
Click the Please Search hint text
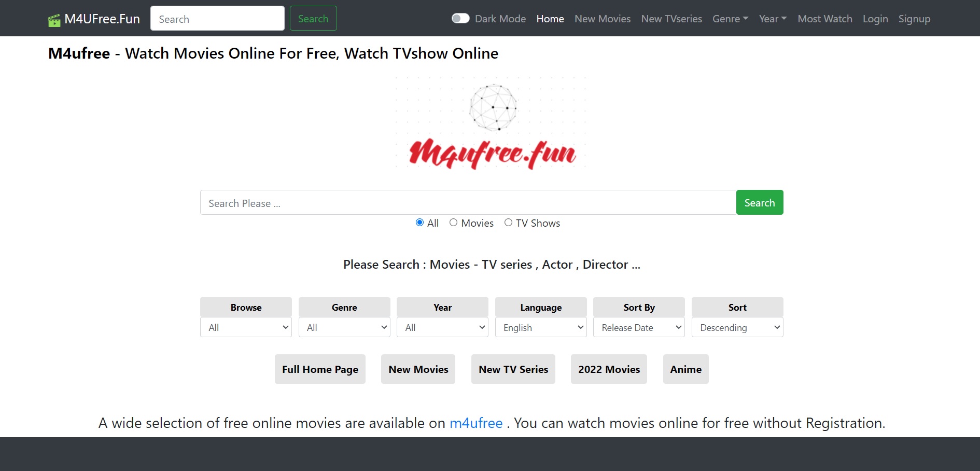[x=492, y=265]
